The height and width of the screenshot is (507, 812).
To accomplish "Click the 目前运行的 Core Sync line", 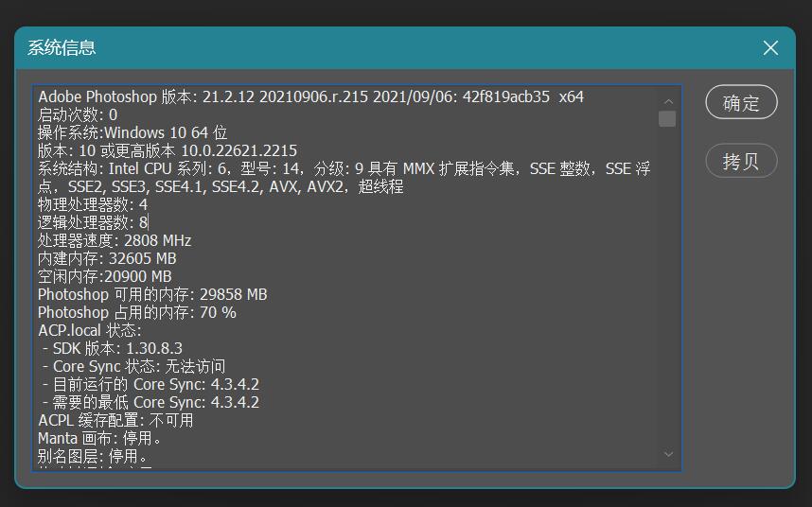I will tap(150, 384).
